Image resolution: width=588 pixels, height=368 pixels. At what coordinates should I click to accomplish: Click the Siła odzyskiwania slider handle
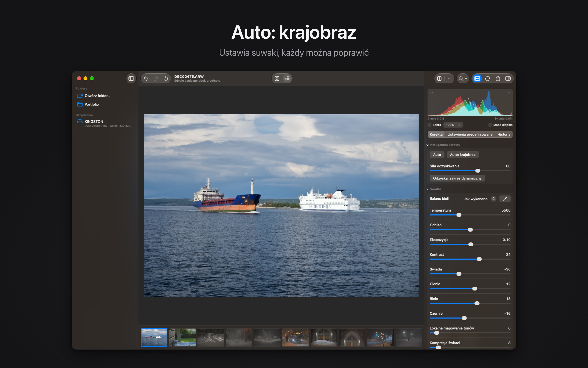pos(478,171)
